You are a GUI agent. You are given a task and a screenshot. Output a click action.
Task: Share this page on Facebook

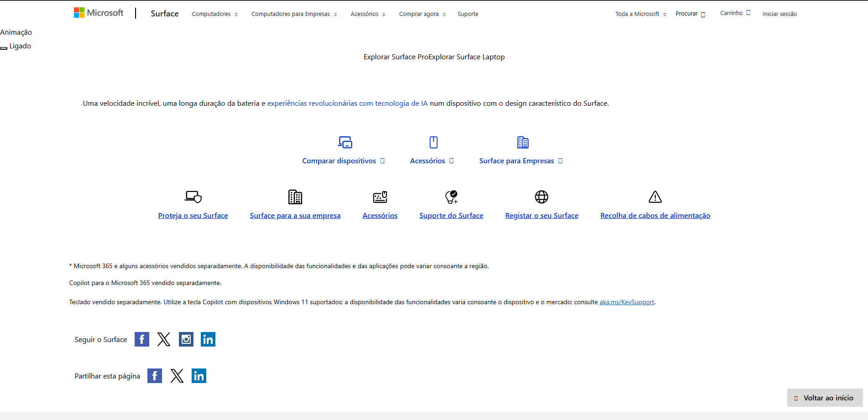(x=155, y=376)
